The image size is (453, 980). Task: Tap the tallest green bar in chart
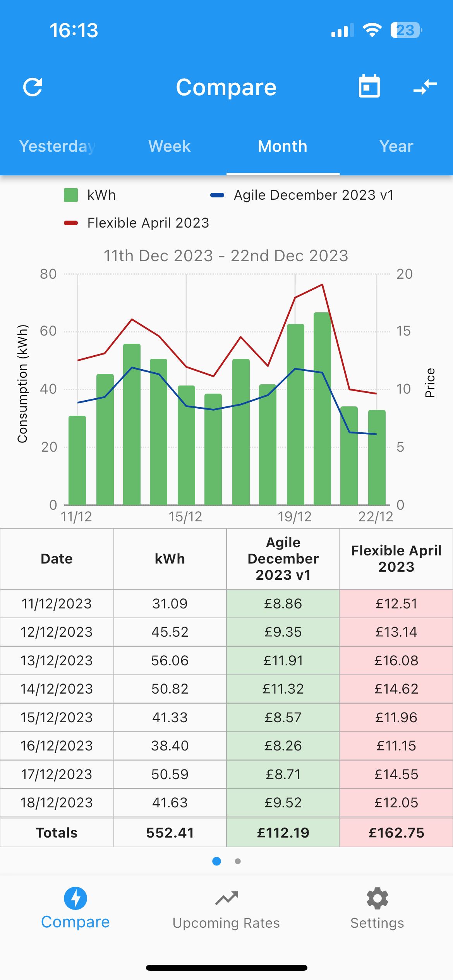(x=322, y=408)
